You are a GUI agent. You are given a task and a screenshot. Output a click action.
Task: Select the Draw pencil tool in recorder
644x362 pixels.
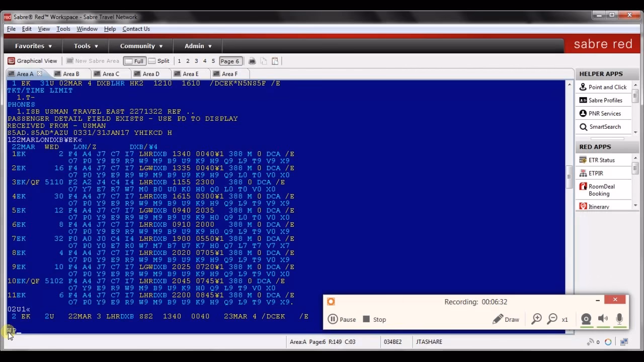506,319
